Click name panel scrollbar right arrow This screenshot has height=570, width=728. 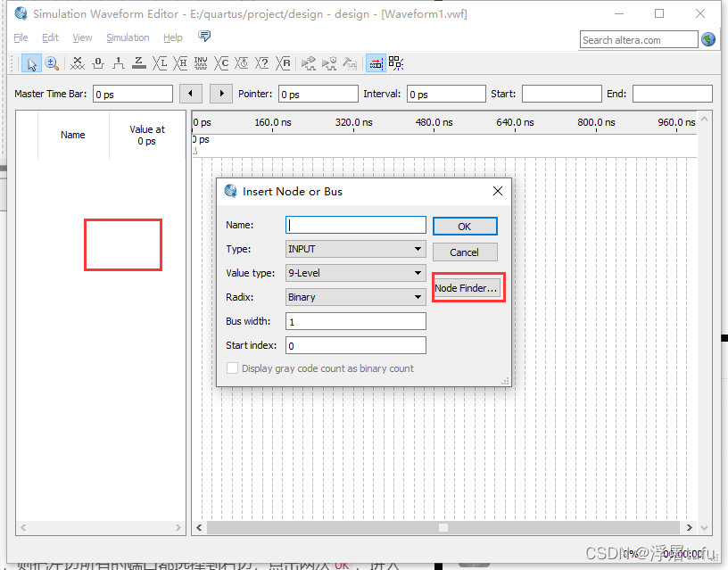click(x=178, y=528)
